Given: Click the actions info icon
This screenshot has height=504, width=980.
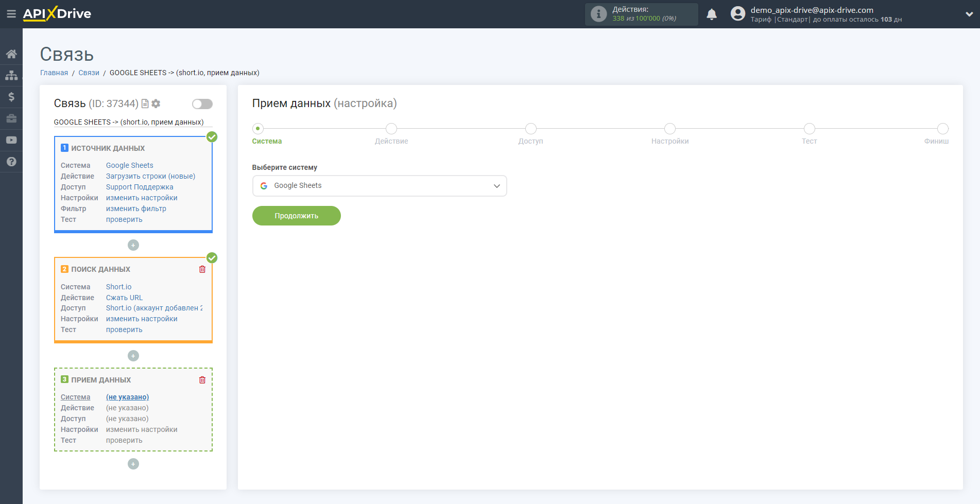Looking at the screenshot, I should (x=598, y=14).
